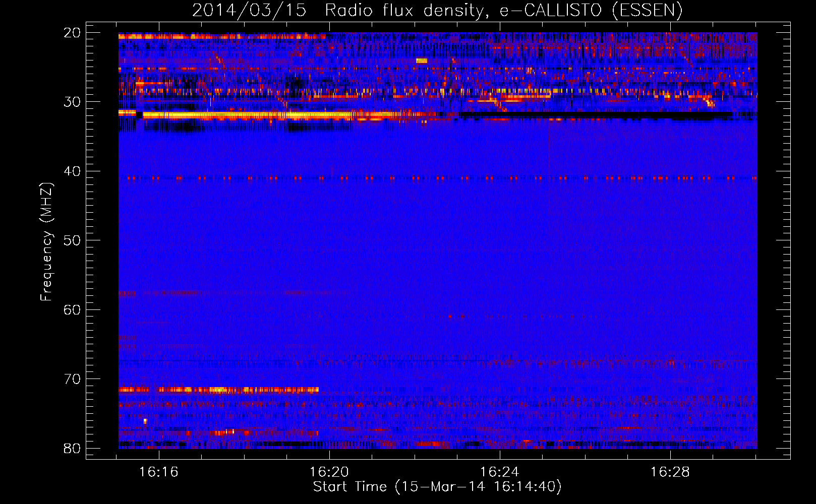This screenshot has width=816, height=504.
Task: Click the 16:24 time tick label
Action: (500, 472)
